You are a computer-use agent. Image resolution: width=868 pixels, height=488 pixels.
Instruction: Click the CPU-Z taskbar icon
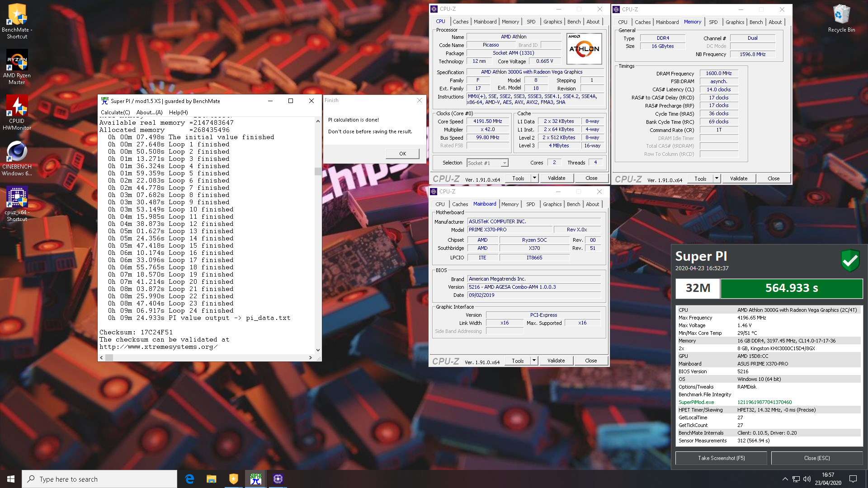[278, 479]
